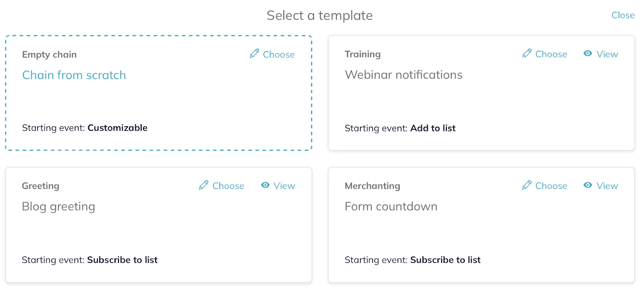Select the Form countdown card title
The image size is (644, 293).
coord(391,207)
